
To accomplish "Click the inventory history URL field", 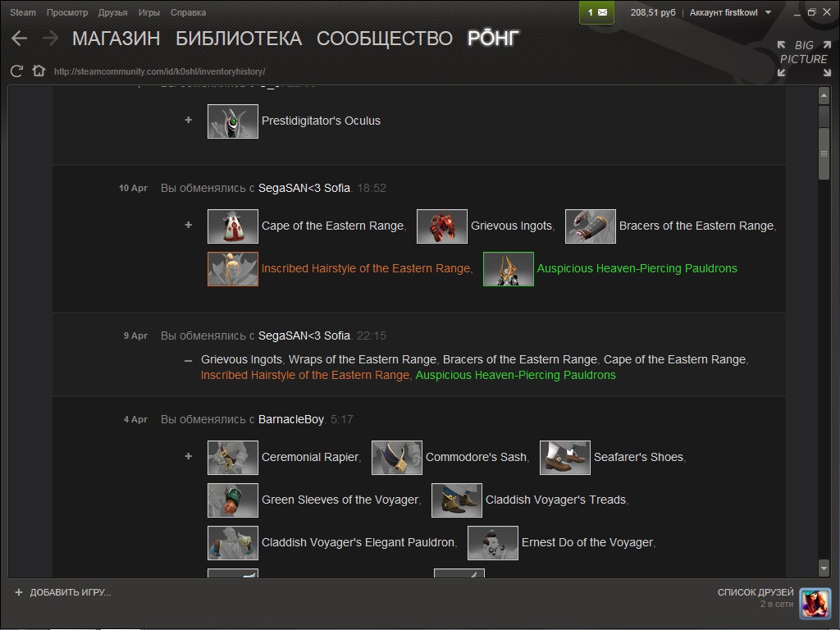I will [160, 71].
